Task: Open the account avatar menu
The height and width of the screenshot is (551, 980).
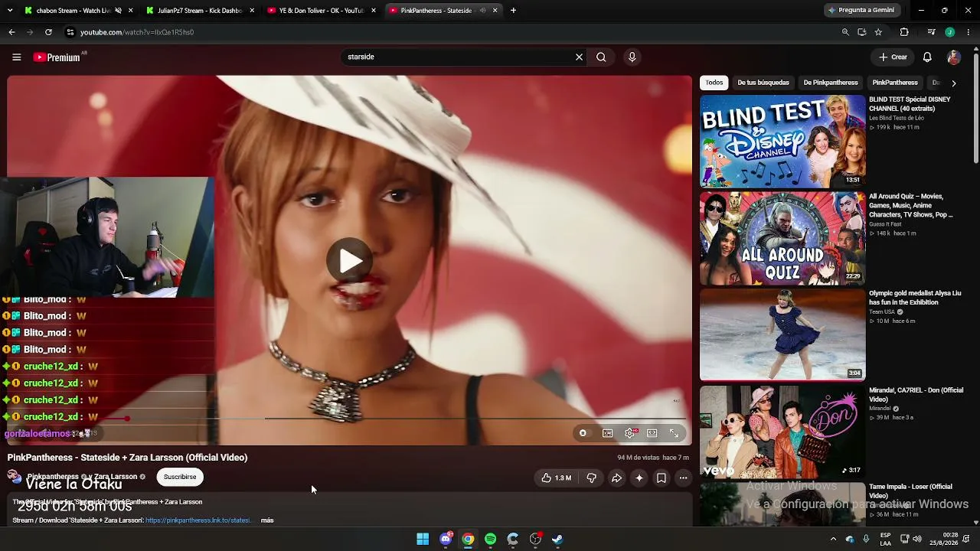Action: [953, 57]
